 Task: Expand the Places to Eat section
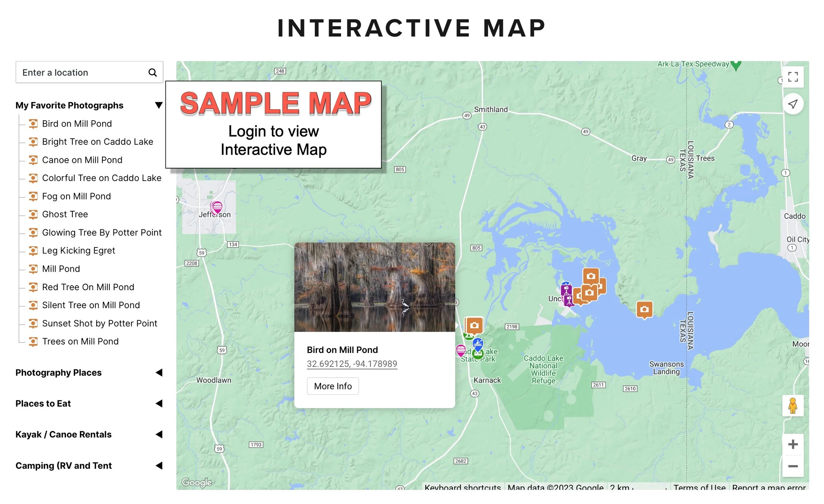click(160, 404)
